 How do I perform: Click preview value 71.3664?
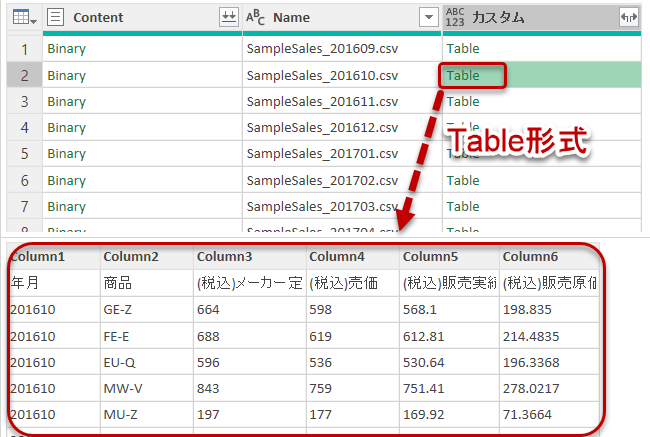pyautogui.click(x=549, y=414)
